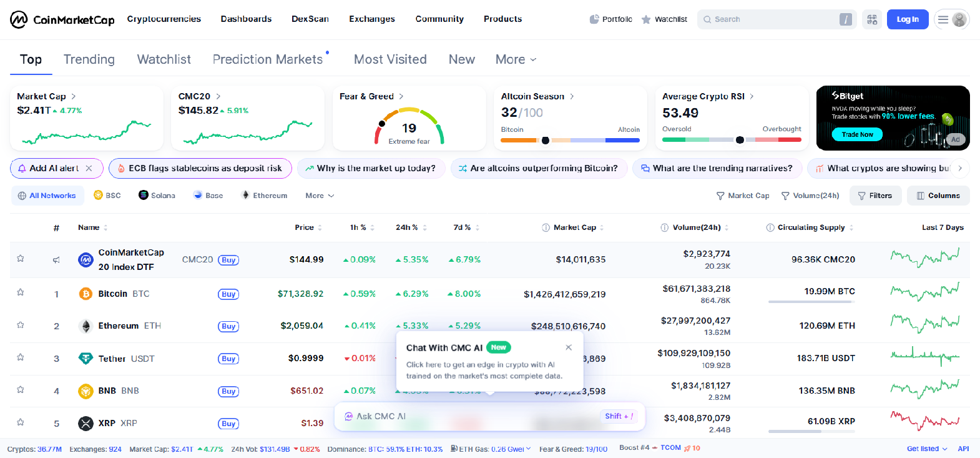Expand More networks dropdown

pos(320,196)
